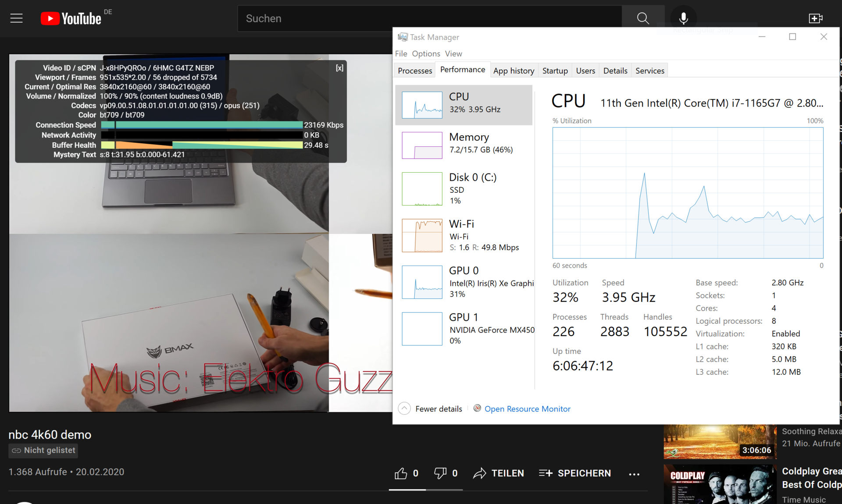Click the Base speed 2.80 GHz value
The image size is (842, 504).
788,283
